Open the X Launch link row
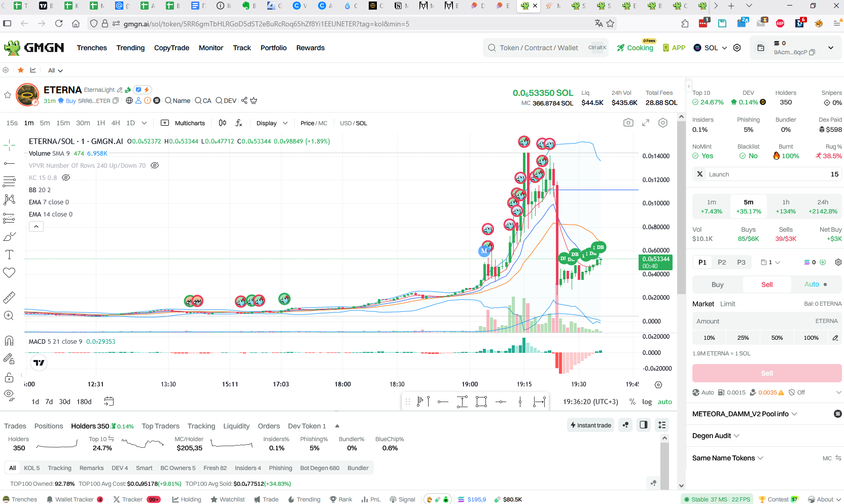The image size is (844, 504). pos(767,174)
